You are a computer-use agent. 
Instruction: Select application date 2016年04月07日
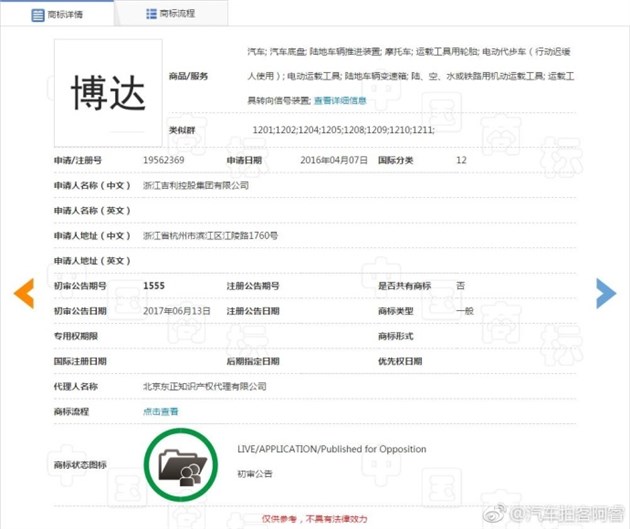[334, 160]
